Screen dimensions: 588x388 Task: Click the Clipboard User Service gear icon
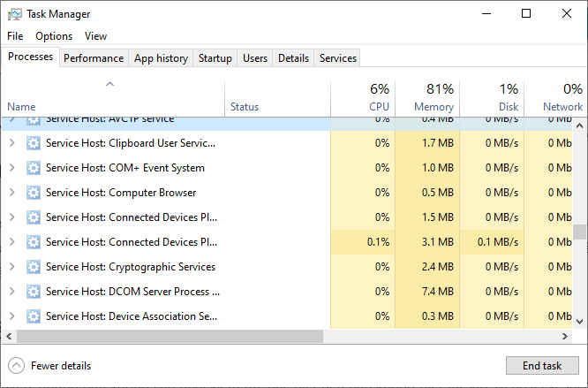34,143
